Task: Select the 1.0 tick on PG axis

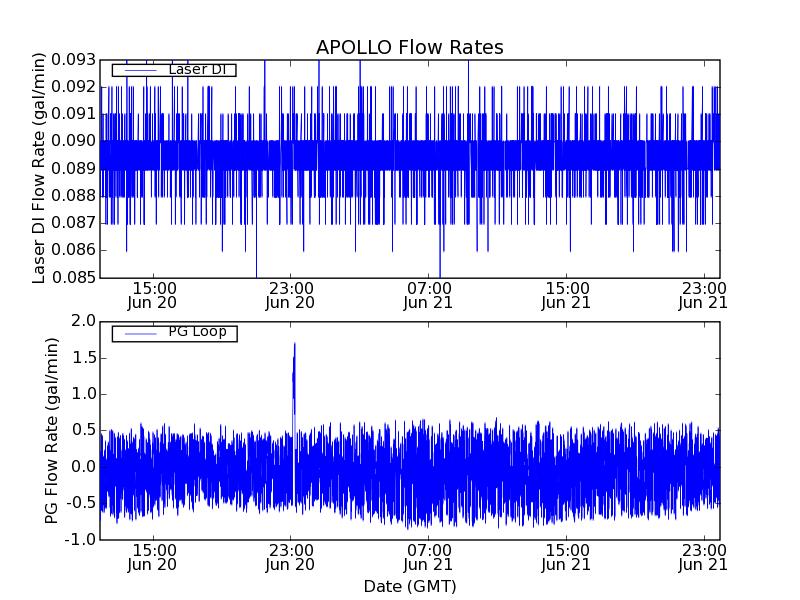Action: [84, 394]
